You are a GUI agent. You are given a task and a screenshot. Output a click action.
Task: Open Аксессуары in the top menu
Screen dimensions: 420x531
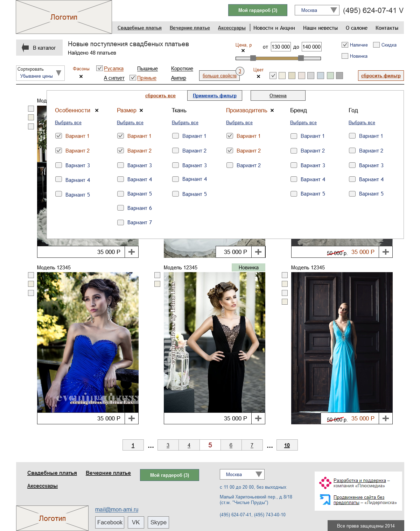click(x=232, y=28)
